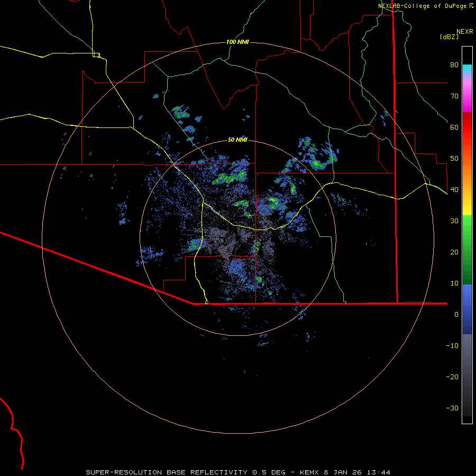Click the Super-Resolution Base Reflectivity caption
This screenshot has width=476, height=476.
pyautogui.click(x=167, y=472)
